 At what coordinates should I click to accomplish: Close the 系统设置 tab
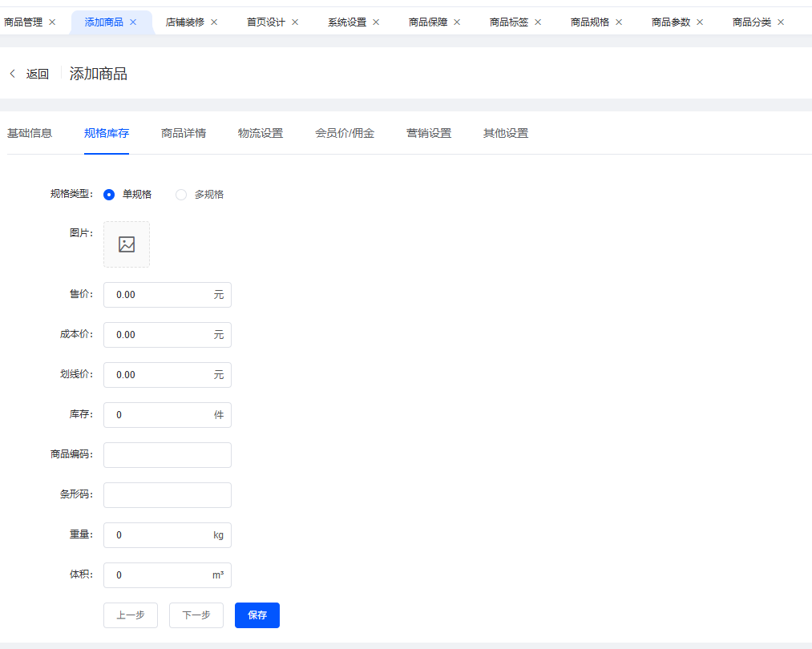pyautogui.click(x=376, y=22)
